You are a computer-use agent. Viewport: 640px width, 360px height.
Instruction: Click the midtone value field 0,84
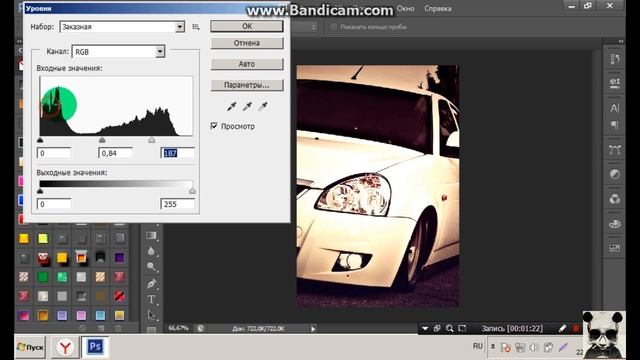pos(116,153)
